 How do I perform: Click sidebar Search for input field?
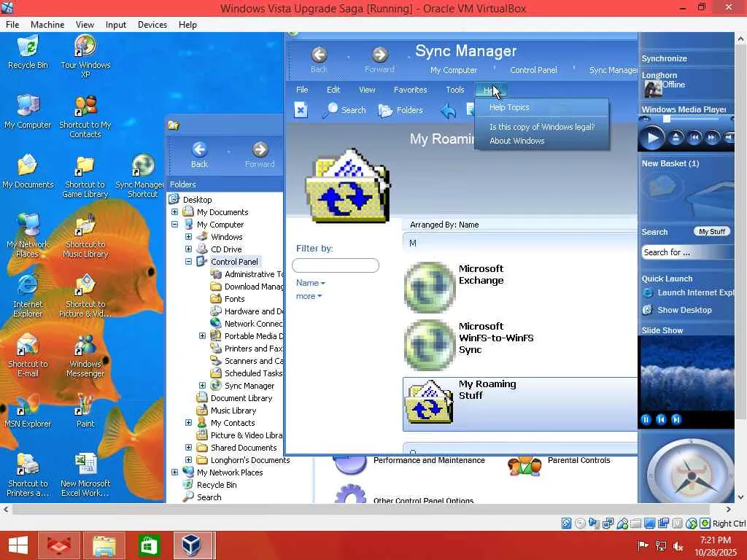[687, 252]
